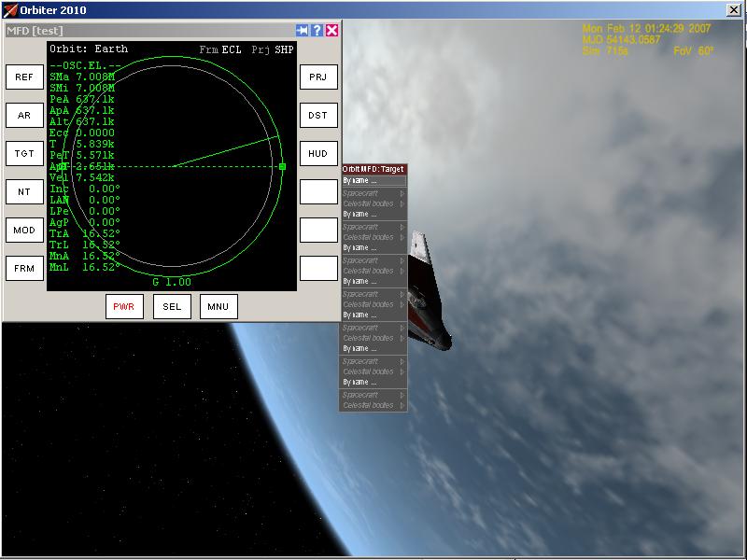Click the 'Frm ECL' label in the MFD

(x=220, y=49)
